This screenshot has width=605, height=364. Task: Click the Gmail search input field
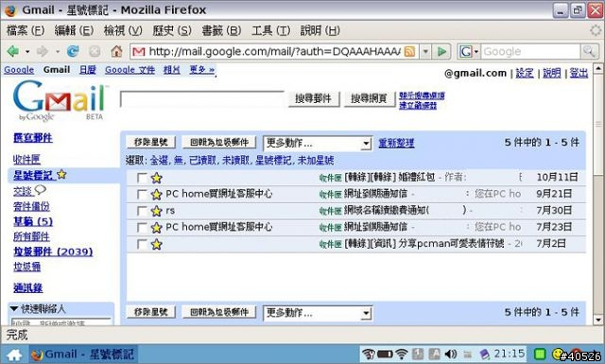coord(202,99)
